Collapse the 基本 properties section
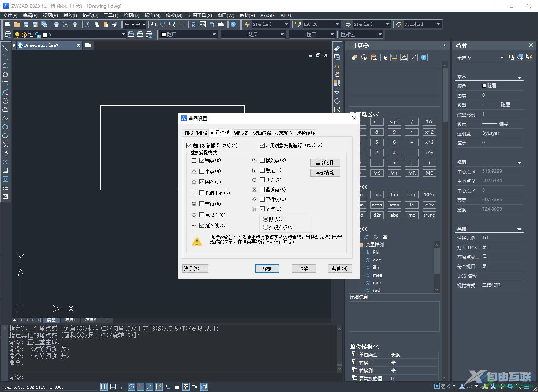This screenshot has width=538, height=392. coord(520,77)
